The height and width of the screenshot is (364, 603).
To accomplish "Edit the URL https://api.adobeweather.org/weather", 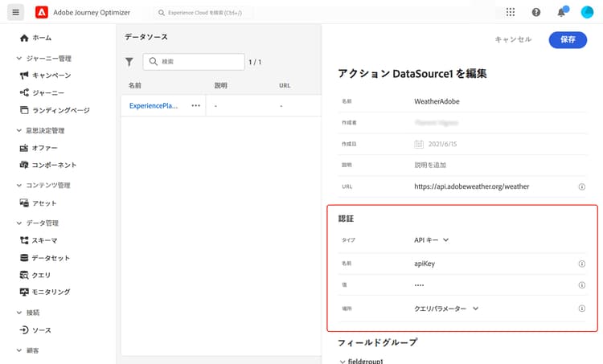I will point(471,186).
